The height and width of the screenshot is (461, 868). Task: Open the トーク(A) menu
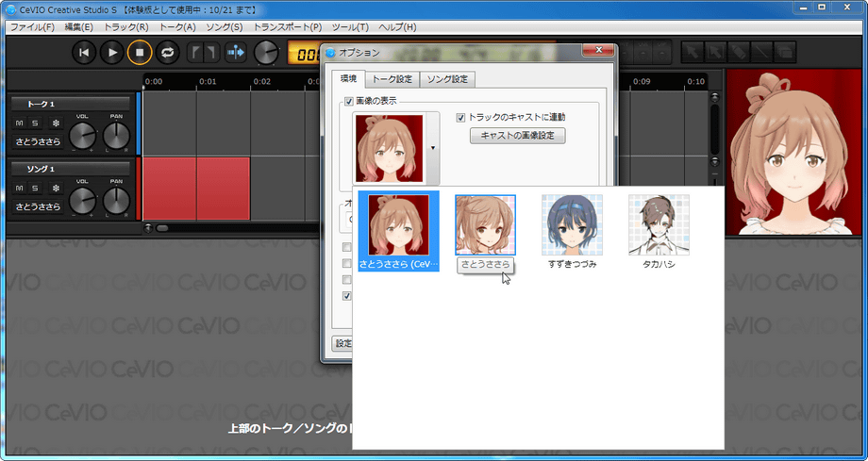pos(177,26)
